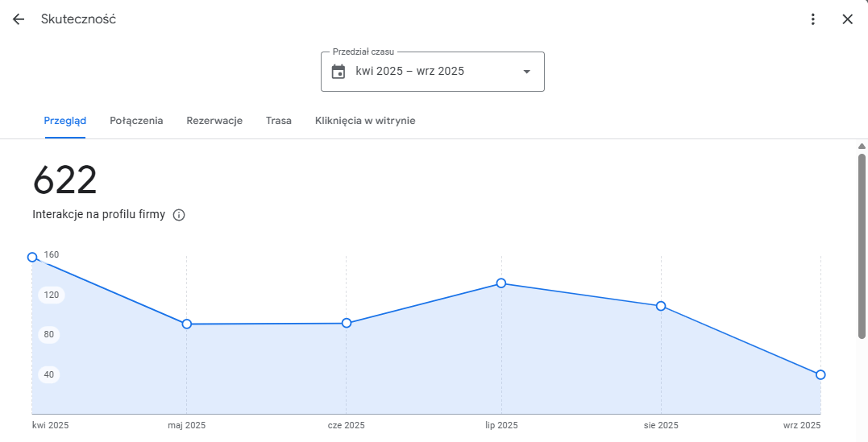Expand the Przedział czasu dropdown arrow

526,72
